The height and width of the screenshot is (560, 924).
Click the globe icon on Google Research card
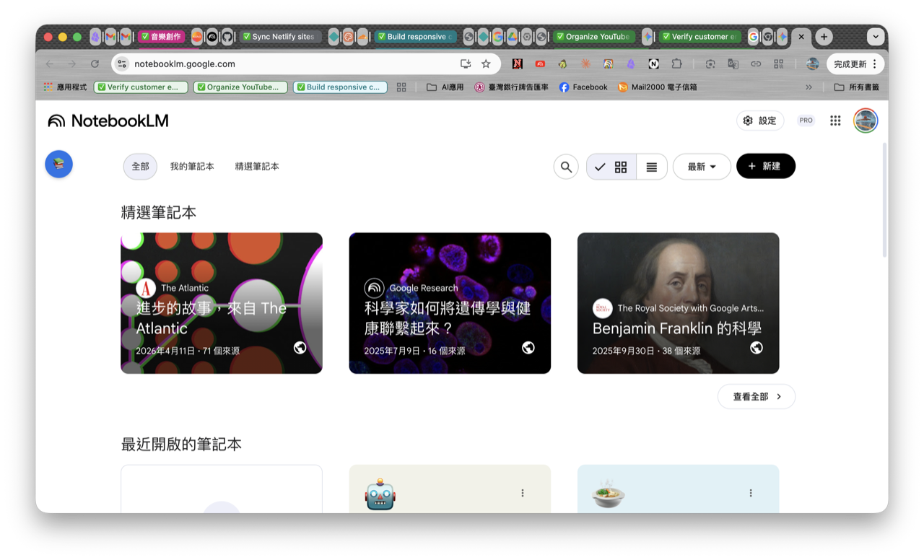pos(528,348)
